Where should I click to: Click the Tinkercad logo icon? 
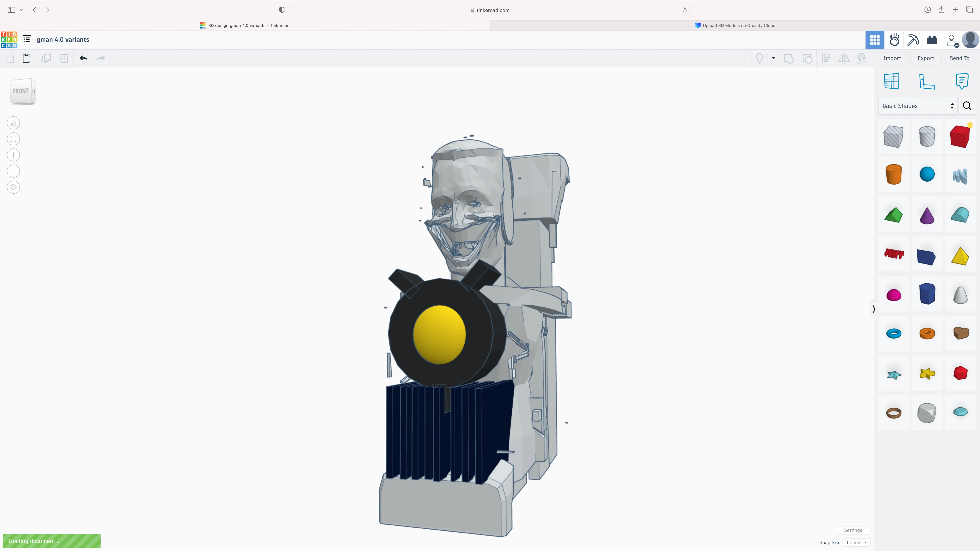coord(9,40)
